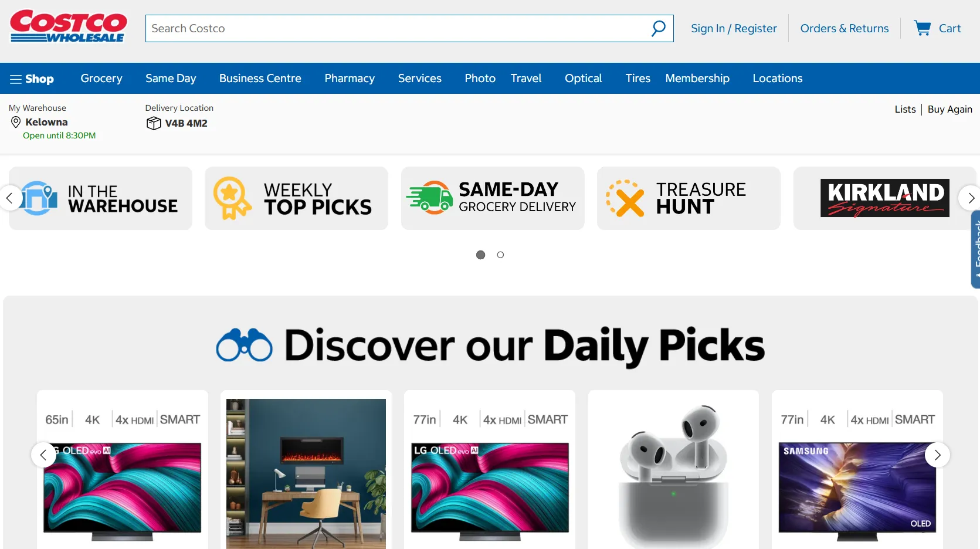Click the Kelowna warehouse location pin
This screenshot has height=549, width=980.
16,122
